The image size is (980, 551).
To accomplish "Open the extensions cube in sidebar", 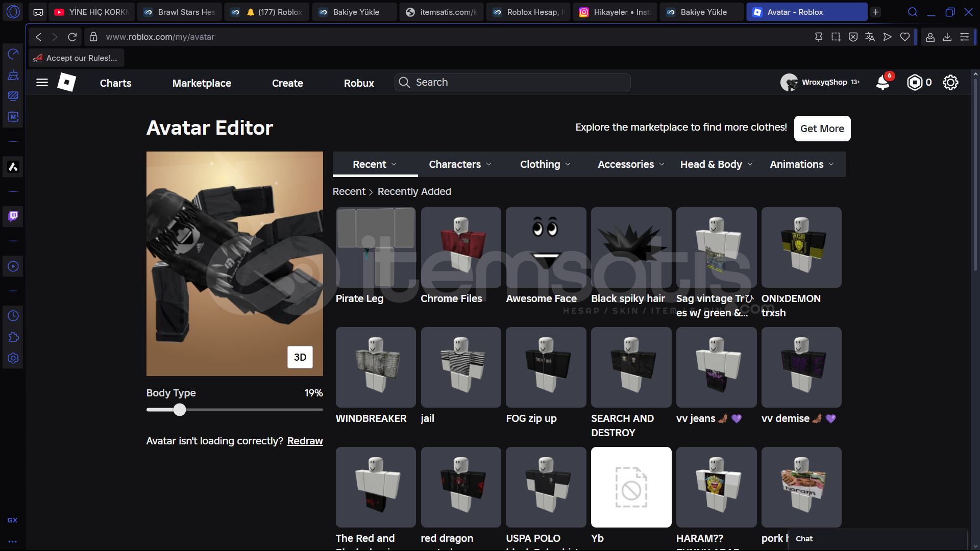I will 13,337.
